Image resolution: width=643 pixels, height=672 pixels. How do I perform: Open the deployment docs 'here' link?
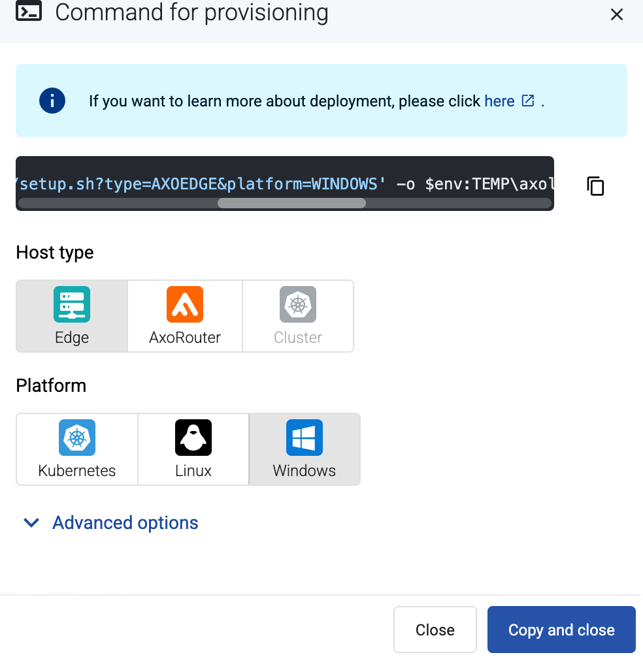click(x=499, y=101)
